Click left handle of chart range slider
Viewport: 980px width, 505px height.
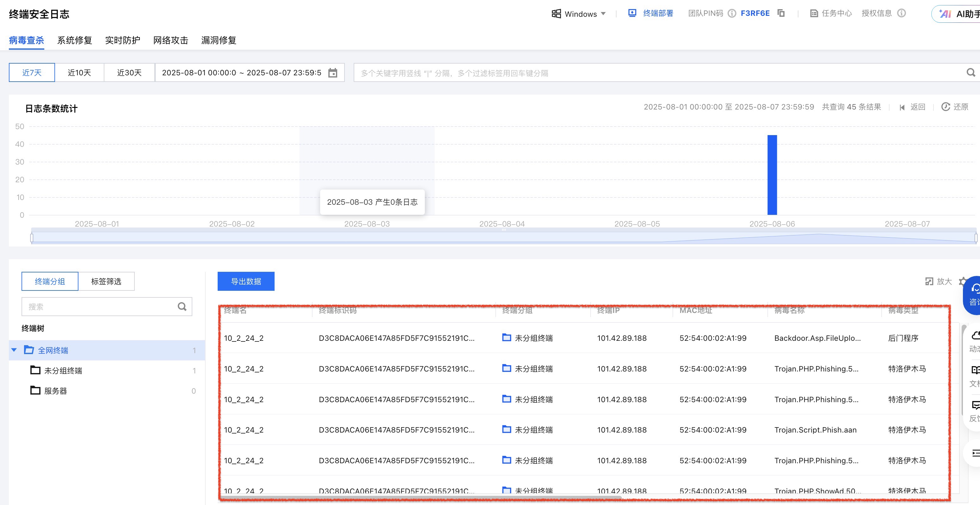(x=32, y=238)
